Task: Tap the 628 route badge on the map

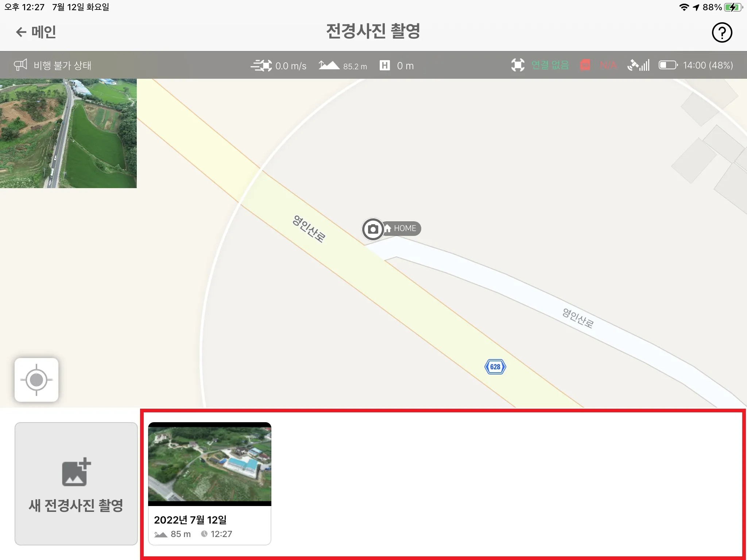Action: coord(495,367)
